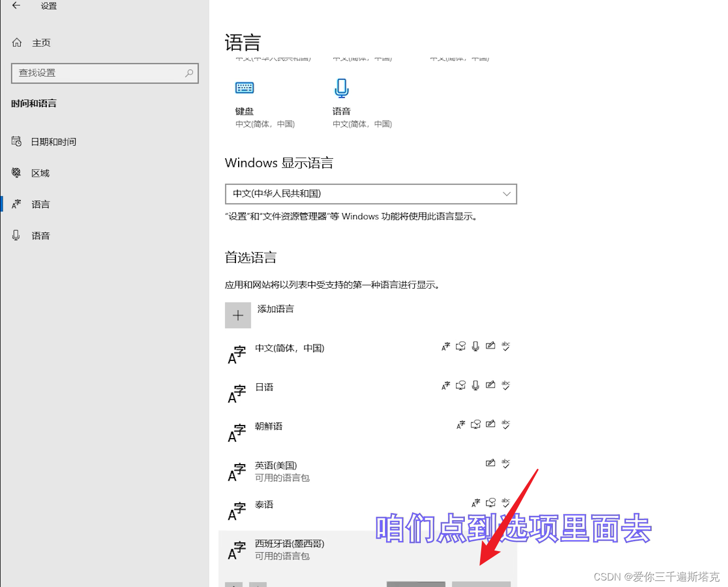This screenshot has width=728, height=587.
Task: Click display-language icon in the 中文(简体,中国) row
Action: pyautogui.click(x=446, y=346)
